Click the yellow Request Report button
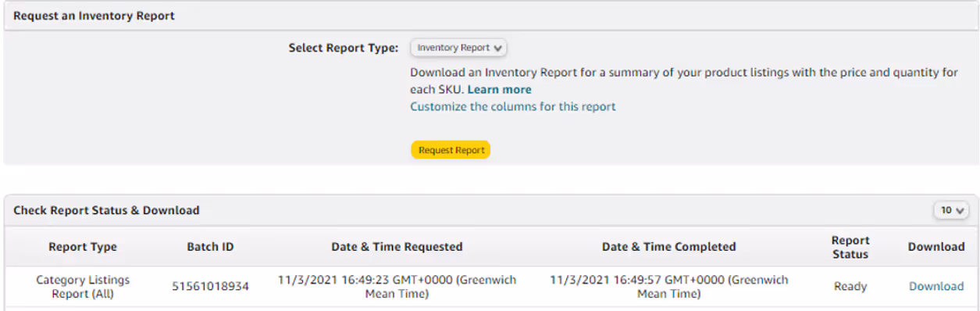980x311 pixels. click(451, 150)
